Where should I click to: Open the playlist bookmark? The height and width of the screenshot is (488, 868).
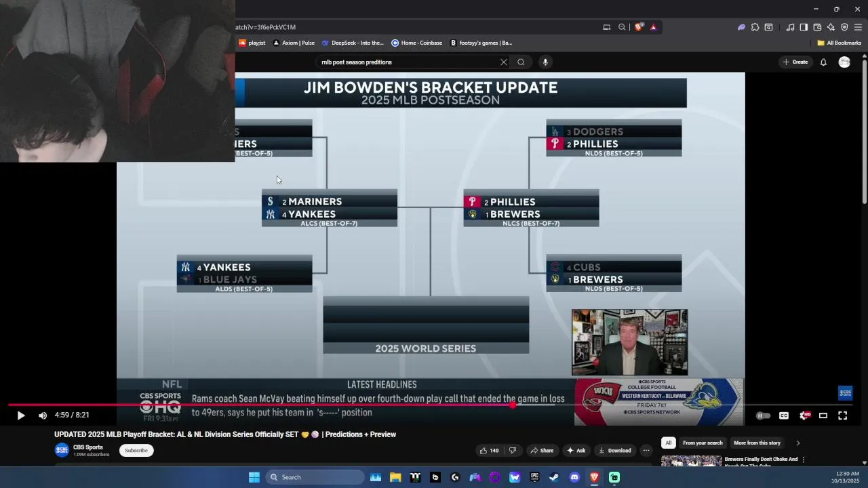tap(252, 43)
